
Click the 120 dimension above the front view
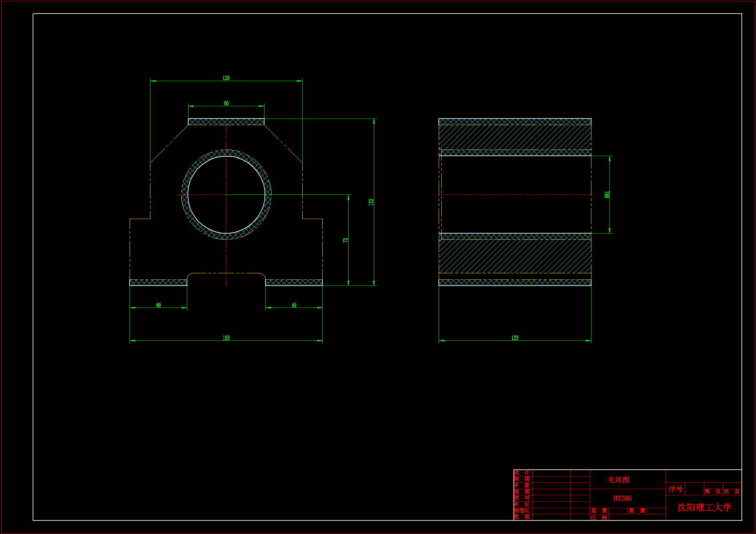click(226, 78)
